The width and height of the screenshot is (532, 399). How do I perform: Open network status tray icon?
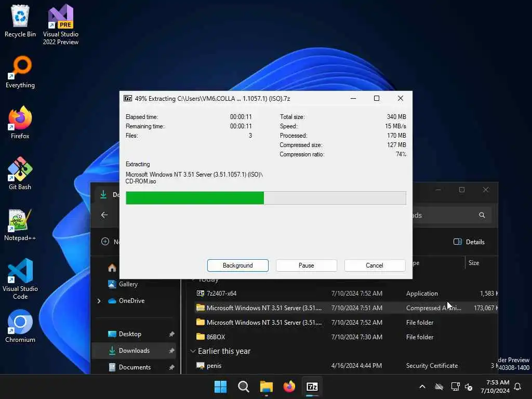455,387
